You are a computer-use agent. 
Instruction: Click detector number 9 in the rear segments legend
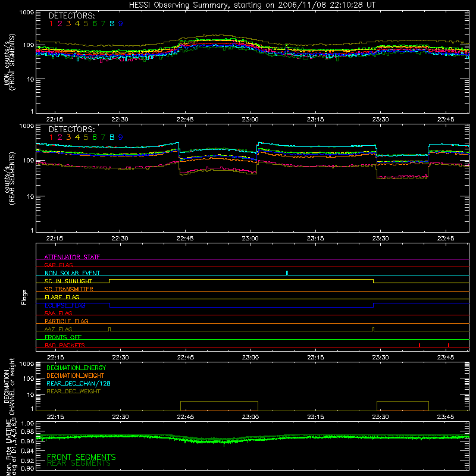coord(121,137)
